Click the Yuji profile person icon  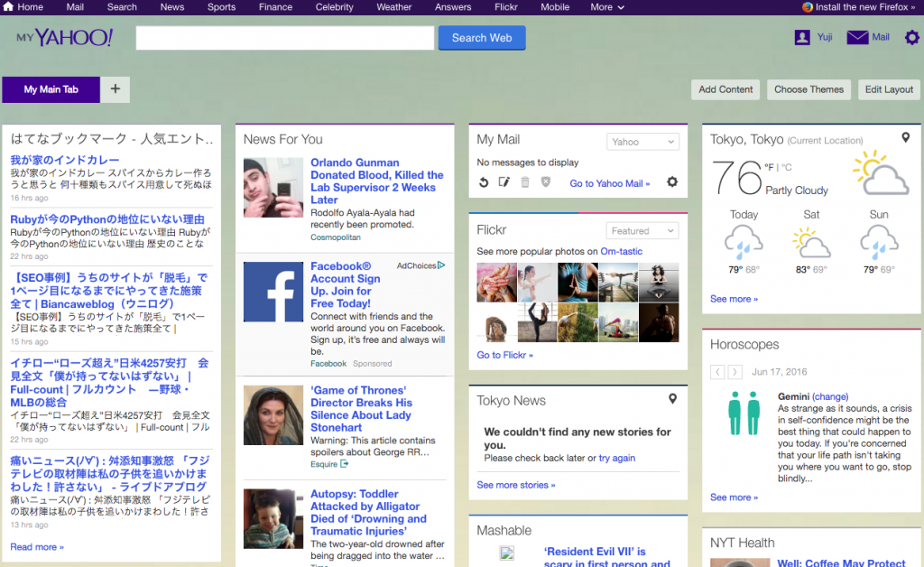(x=802, y=37)
